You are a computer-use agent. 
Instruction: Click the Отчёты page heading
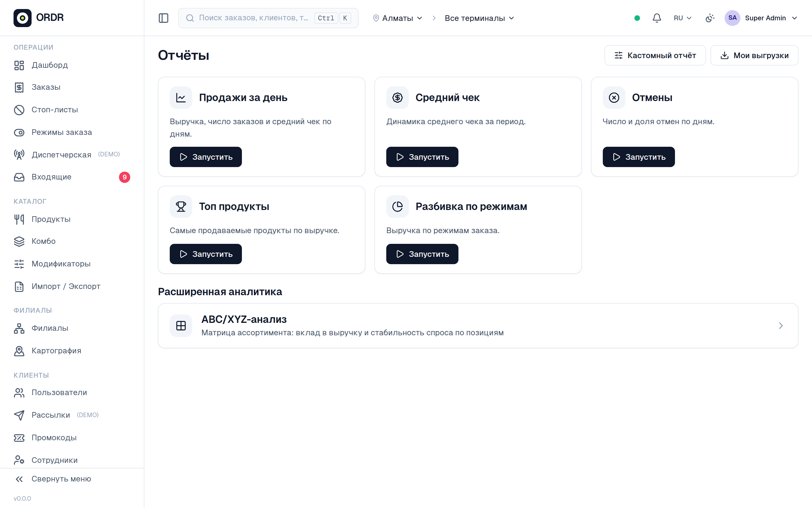(x=183, y=55)
